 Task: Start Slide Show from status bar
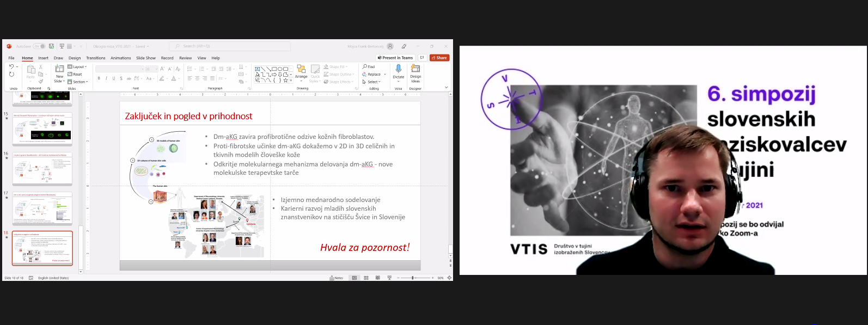(389, 278)
